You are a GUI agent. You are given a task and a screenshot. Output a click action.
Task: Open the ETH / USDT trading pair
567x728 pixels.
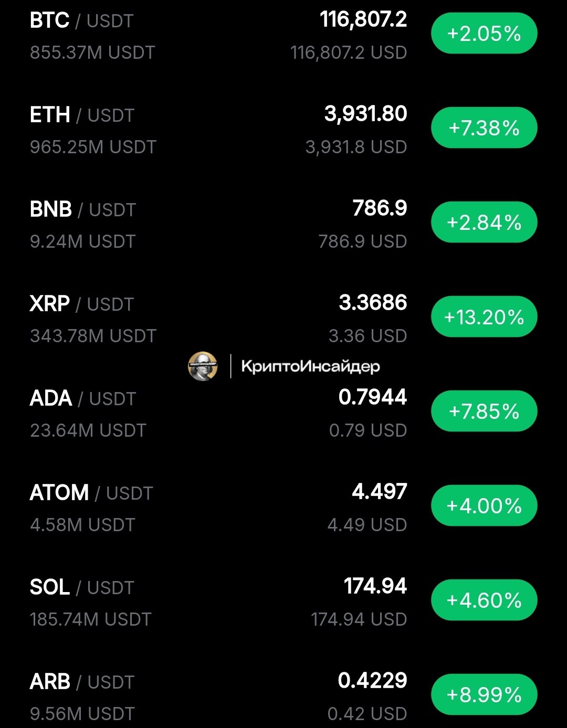pos(82,115)
